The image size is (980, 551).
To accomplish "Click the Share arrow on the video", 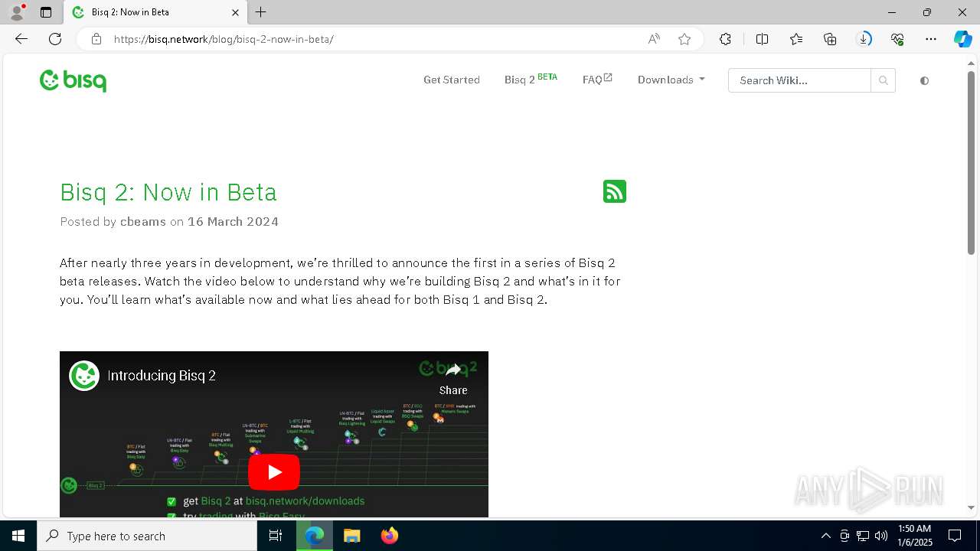I will point(453,378).
